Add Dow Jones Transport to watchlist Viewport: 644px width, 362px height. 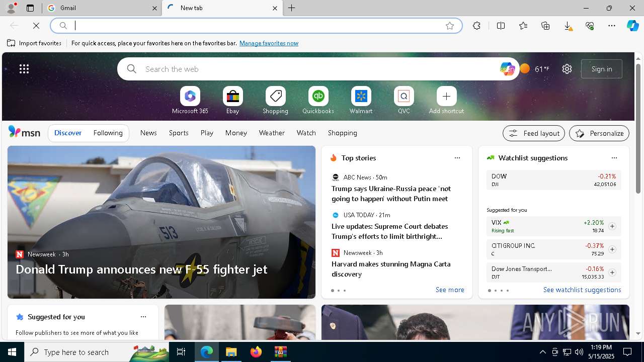612,273
